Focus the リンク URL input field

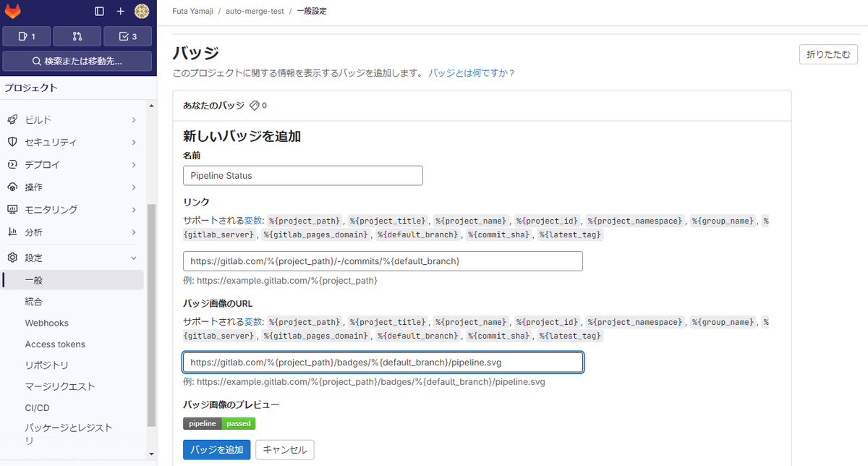pos(383,260)
